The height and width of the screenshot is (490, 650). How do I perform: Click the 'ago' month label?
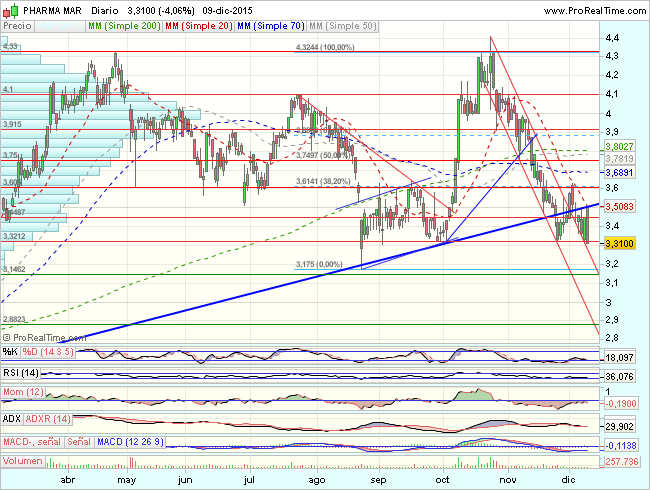[x=317, y=480]
